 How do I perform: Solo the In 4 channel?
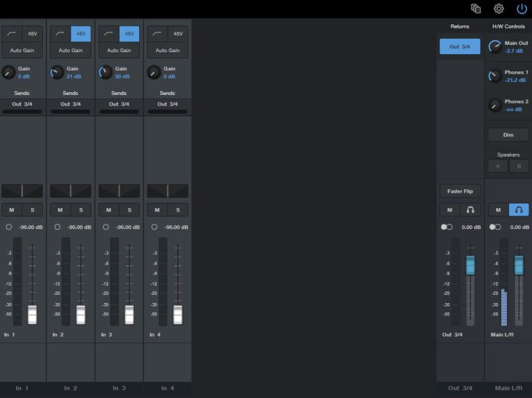(x=178, y=210)
